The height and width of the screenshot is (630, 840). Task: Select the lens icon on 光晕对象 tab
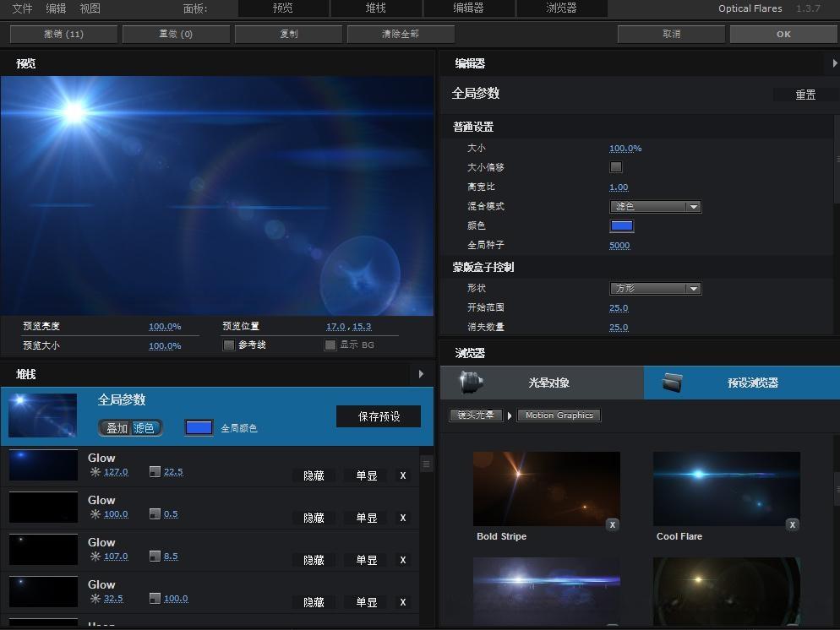[x=470, y=382]
